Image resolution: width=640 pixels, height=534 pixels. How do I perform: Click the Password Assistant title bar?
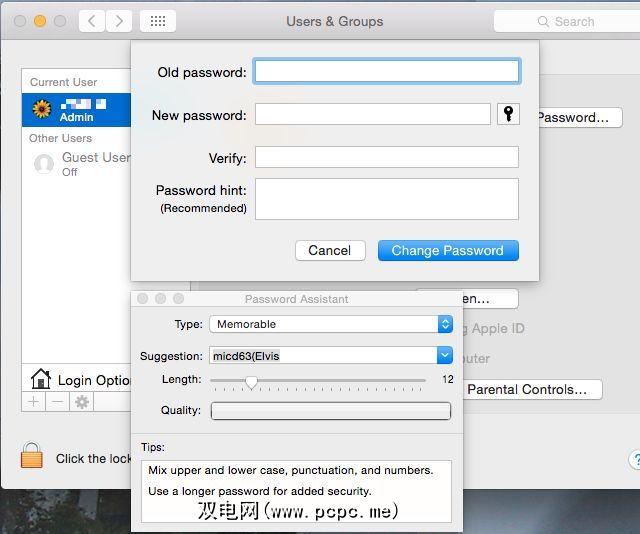[297, 299]
